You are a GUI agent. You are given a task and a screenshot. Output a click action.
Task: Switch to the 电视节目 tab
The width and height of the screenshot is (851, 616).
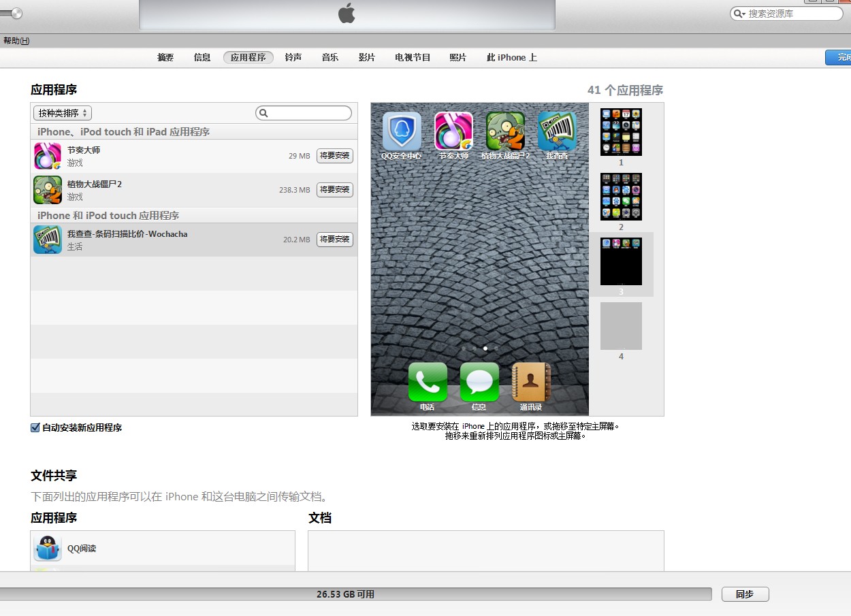point(413,58)
